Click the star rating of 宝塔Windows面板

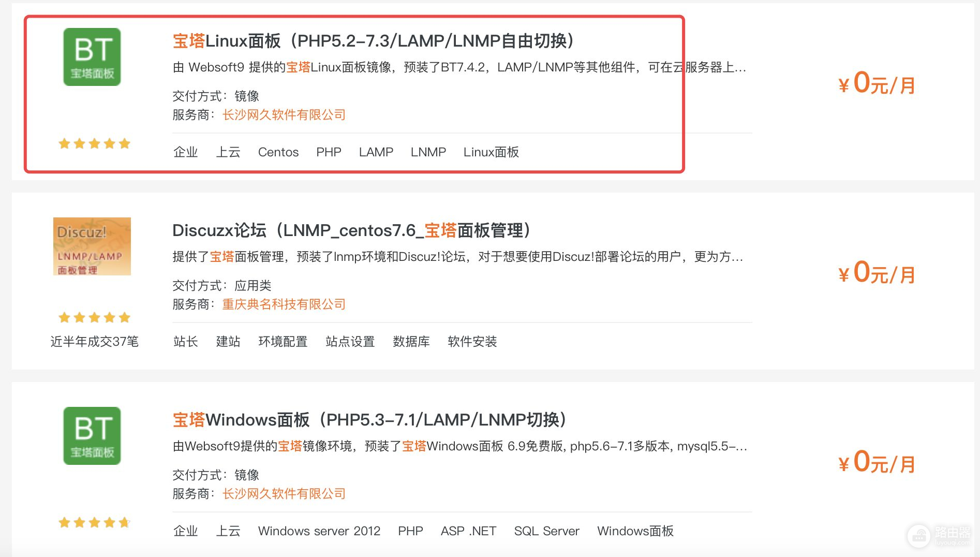[x=94, y=522]
